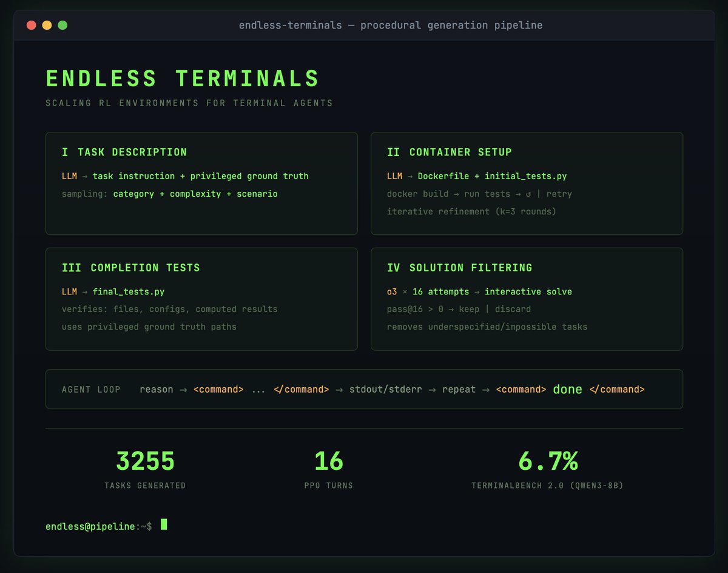Click 'stdout/stderr' in the agent loop
Image resolution: width=728 pixels, height=573 pixels.
pos(385,389)
